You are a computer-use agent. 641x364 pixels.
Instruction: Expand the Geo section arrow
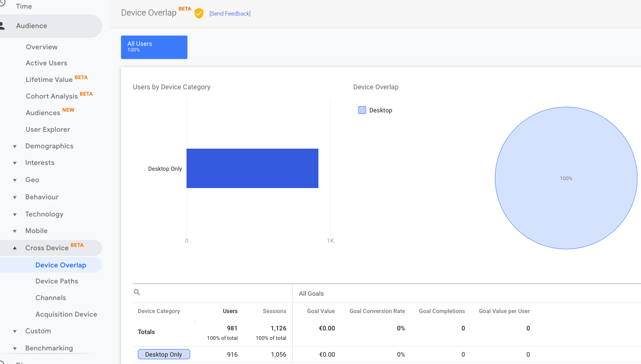point(15,180)
